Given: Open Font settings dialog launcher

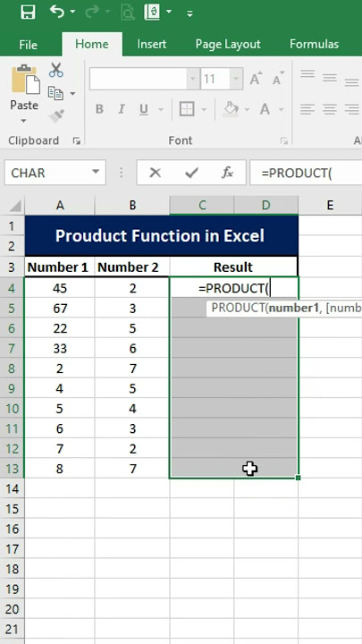Looking at the screenshot, I should click(283, 141).
